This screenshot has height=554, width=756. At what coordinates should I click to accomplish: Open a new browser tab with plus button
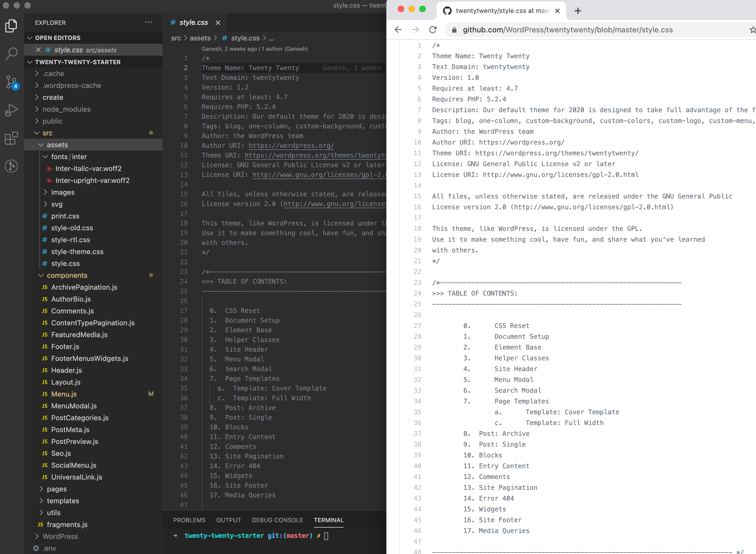578,11
